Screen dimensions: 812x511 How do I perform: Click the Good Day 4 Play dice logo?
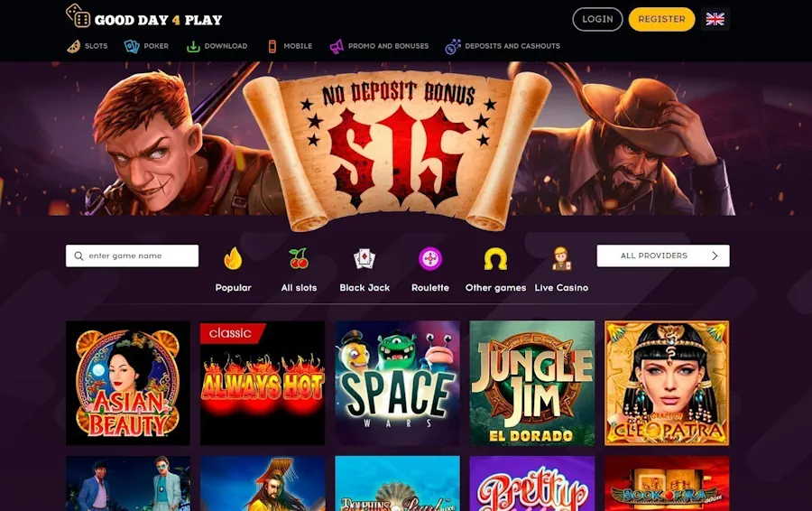78,15
